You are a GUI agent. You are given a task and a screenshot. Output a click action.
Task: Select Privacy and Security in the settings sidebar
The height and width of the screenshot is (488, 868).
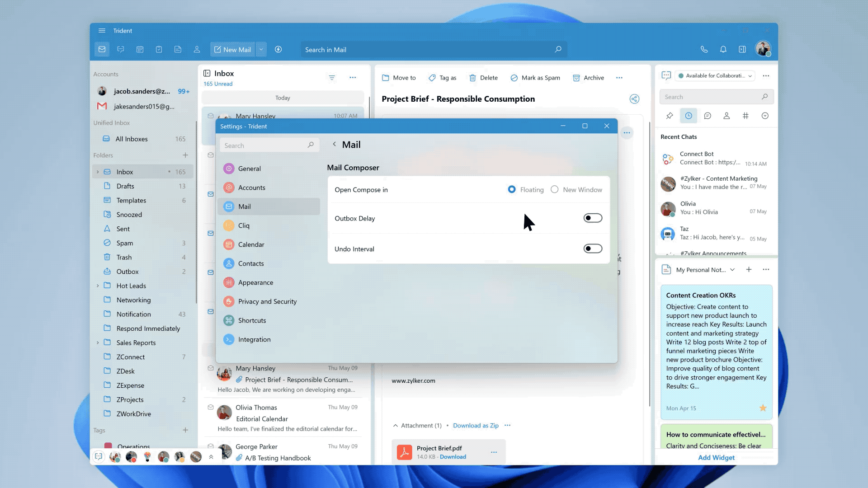click(x=267, y=302)
